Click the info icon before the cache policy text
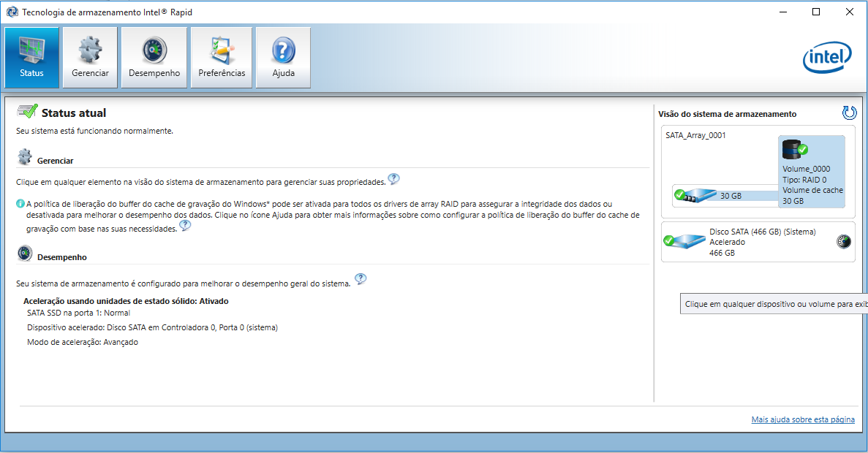868x453 pixels. pos(20,204)
